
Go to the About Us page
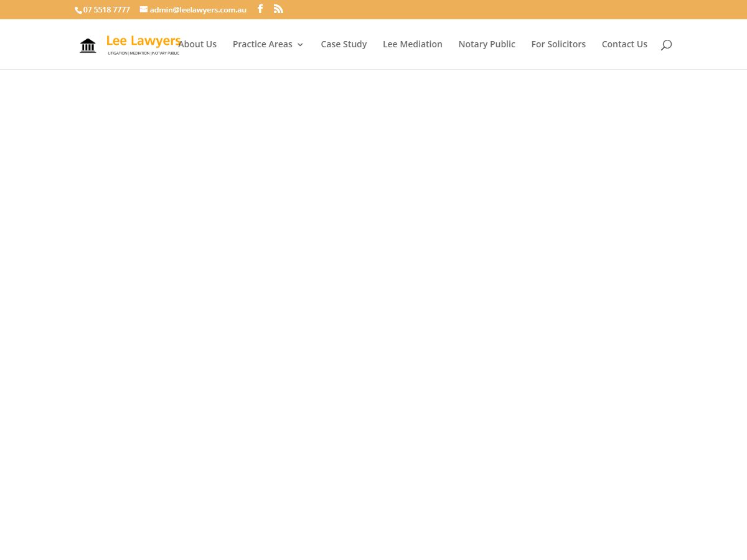[x=197, y=44]
